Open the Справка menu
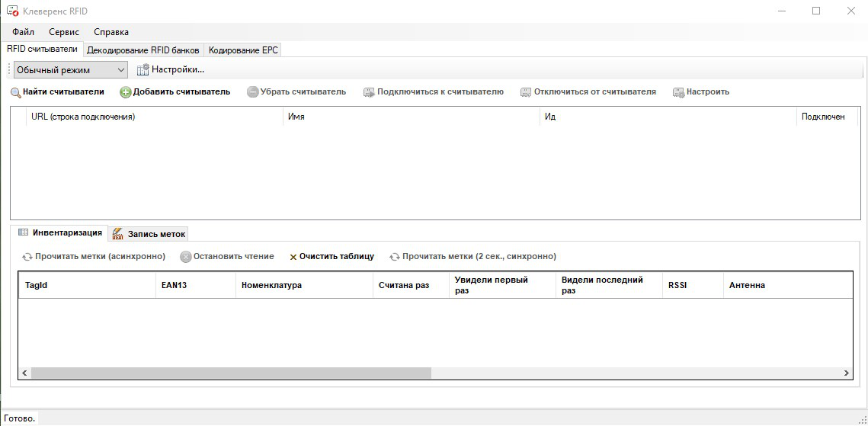868x426 pixels. point(111,32)
